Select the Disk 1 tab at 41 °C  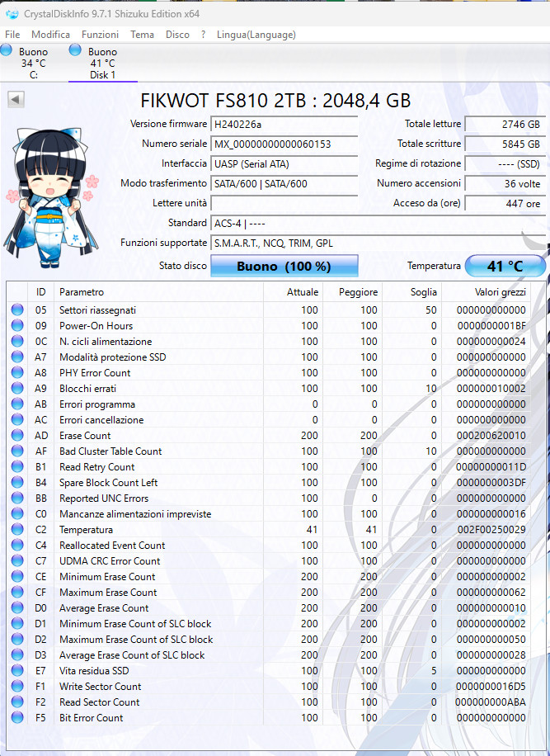coord(102,63)
